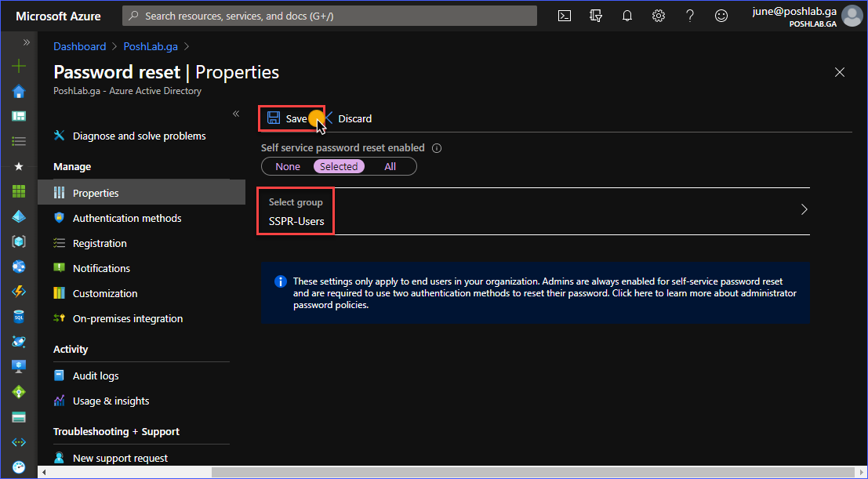Viewport: 868px width, 479px height.
Task: Open Azure Cosmos DB planet icon
Action: coord(19,342)
